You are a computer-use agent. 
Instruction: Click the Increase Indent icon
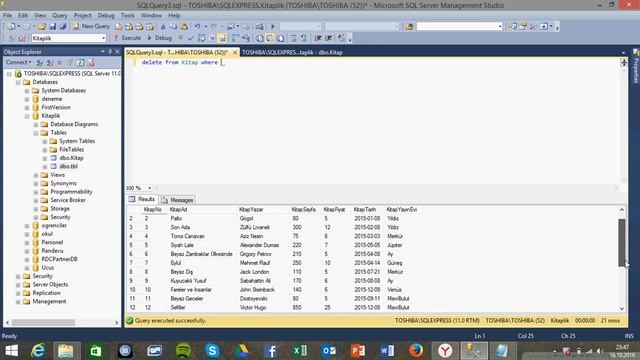click(329, 38)
